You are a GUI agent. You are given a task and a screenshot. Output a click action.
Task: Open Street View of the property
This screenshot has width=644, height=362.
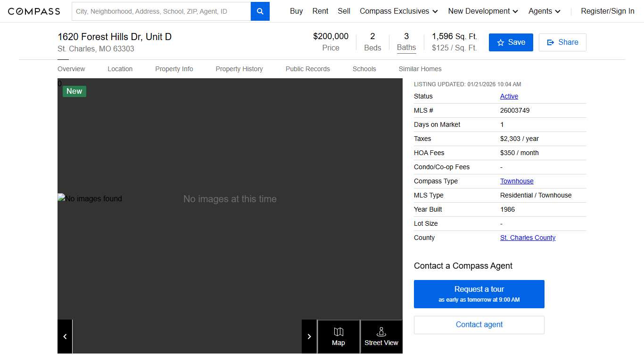point(381,337)
